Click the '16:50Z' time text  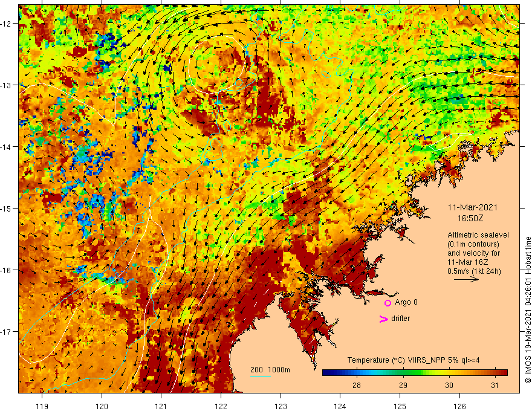coord(470,218)
